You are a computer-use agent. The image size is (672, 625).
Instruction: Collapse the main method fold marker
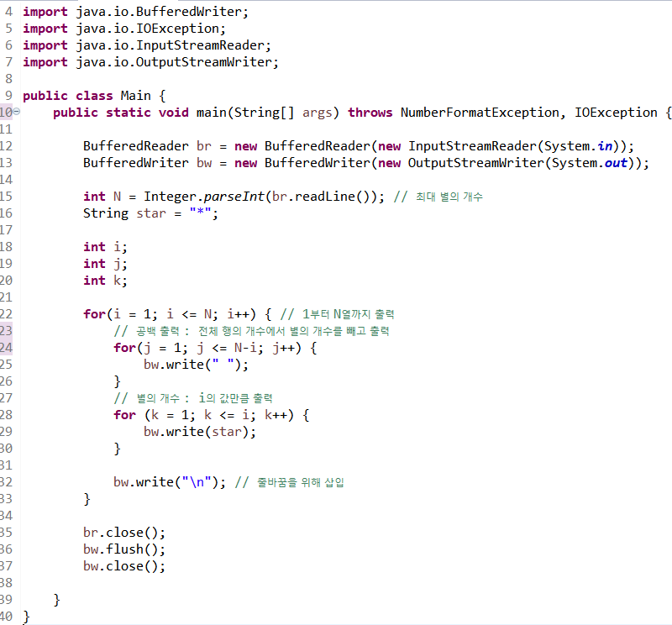pos(17,112)
